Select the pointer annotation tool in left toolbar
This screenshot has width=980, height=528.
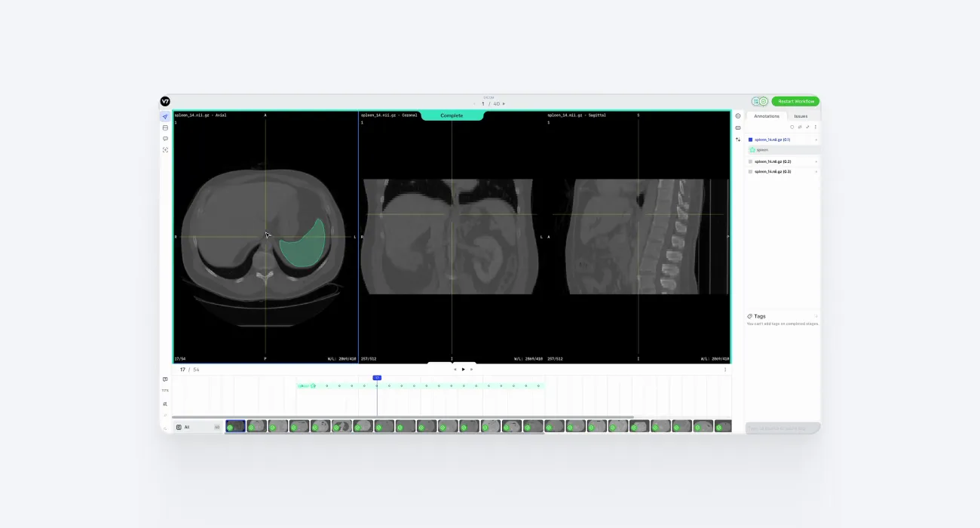(x=165, y=117)
